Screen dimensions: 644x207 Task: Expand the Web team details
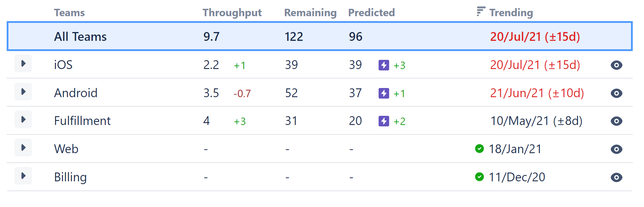23,148
